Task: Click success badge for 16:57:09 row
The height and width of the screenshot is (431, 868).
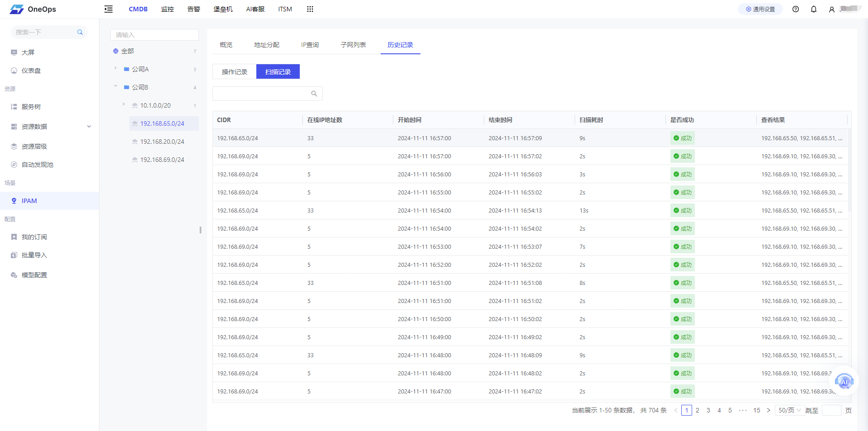Action: pos(682,138)
